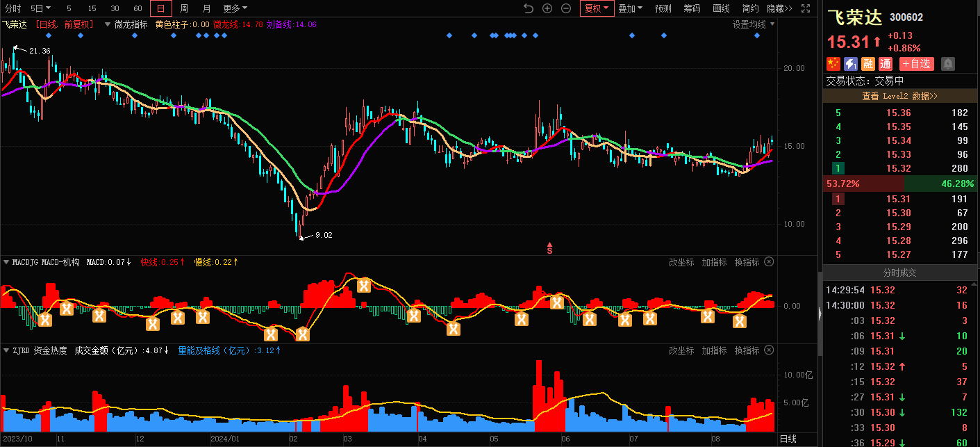Toggle the 简约 simple view mode
This screenshot has height=447, width=980.
coord(750,8)
